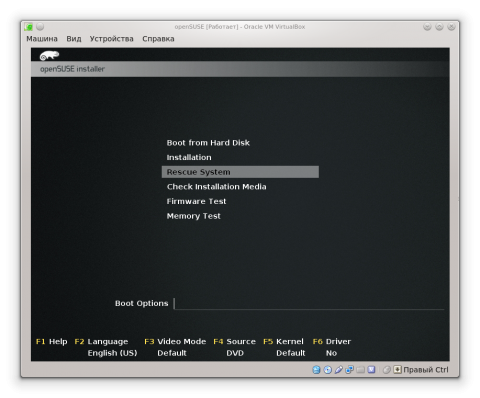480x398 pixels.
Task: Click the Boot Options label
Action: click(142, 303)
